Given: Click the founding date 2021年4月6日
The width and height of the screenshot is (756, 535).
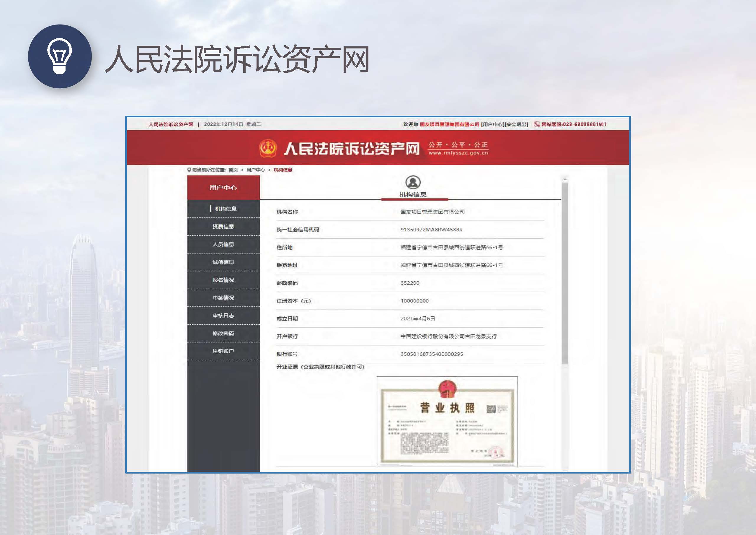Looking at the screenshot, I should 418,318.
